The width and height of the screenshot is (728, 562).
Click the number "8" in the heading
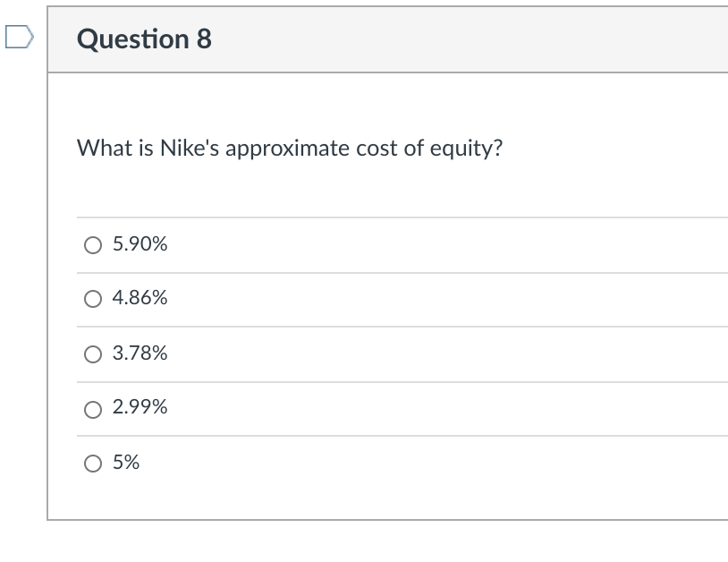click(204, 39)
